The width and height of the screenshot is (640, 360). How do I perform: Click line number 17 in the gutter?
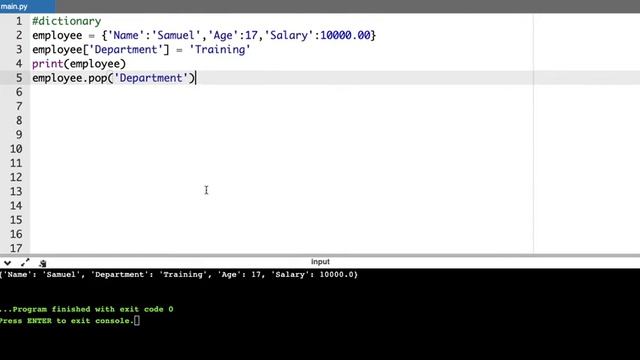click(x=16, y=248)
